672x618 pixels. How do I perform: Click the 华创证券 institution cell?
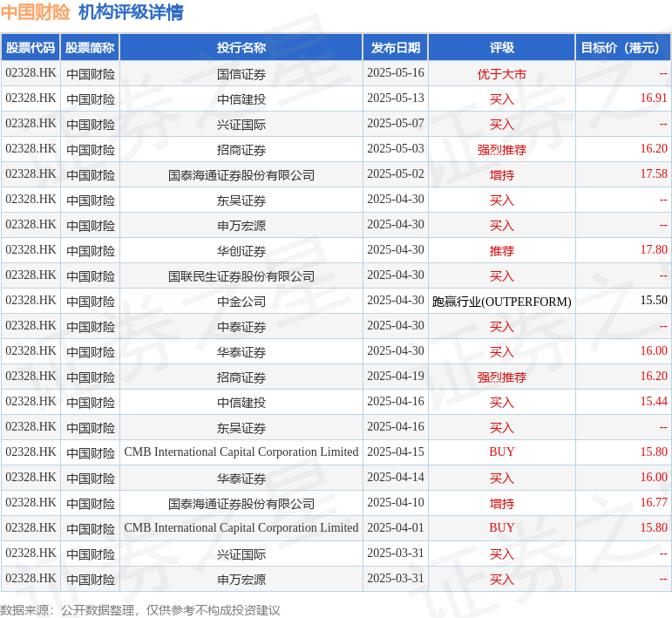[x=241, y=251]
